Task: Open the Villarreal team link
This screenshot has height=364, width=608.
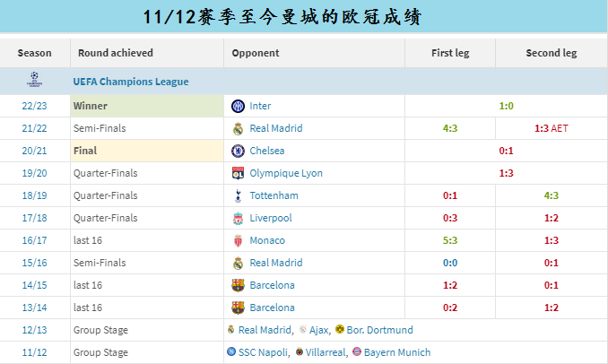Action: point(325,352)
